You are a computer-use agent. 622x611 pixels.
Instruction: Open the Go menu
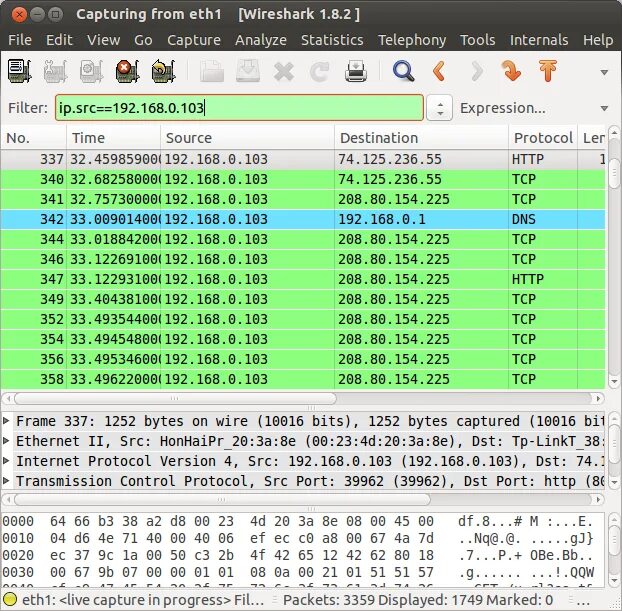[143, 40]
